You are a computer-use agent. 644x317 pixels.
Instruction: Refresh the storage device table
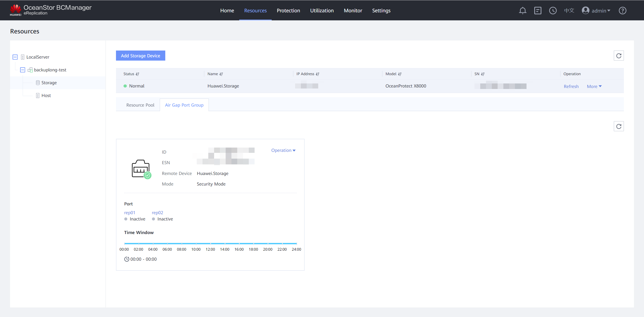point(619,56)
